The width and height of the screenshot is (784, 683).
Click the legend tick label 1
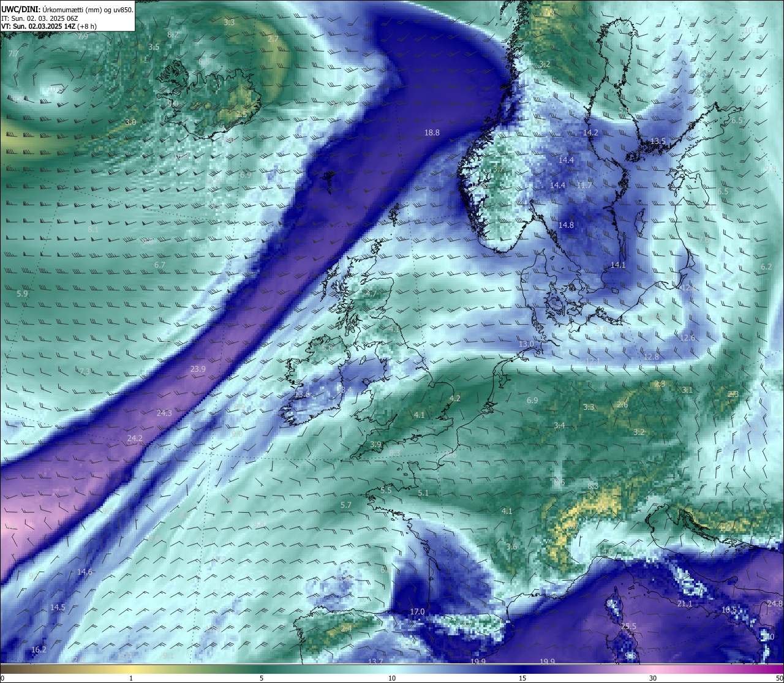(x=131, y=678)
